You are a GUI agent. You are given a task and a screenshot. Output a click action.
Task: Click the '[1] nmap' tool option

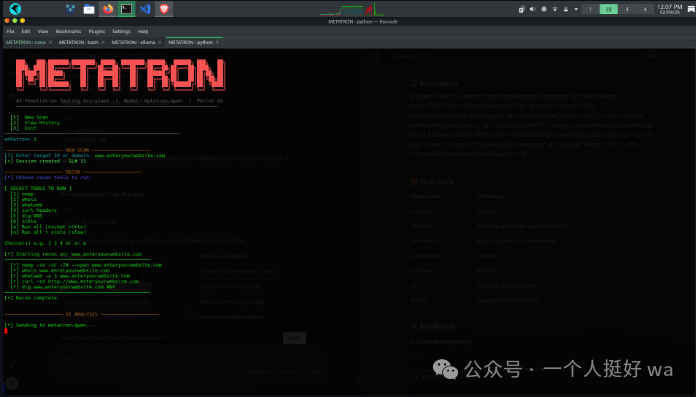(22, 194)
